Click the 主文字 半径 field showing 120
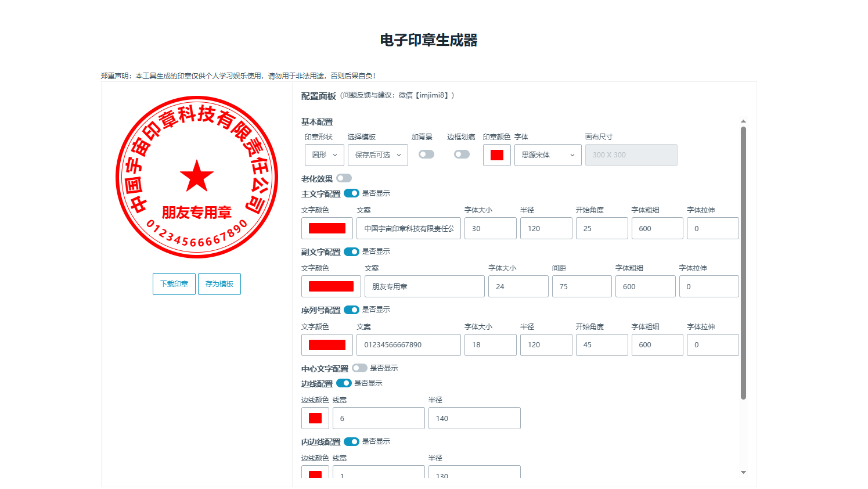This screenshot has height=489, width=868. coord(546,228)
